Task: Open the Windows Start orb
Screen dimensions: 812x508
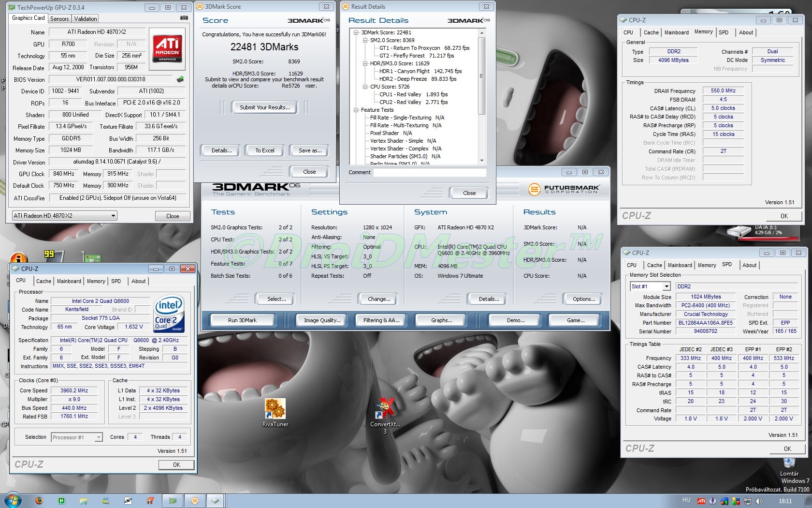Action: tap(13, 500)
